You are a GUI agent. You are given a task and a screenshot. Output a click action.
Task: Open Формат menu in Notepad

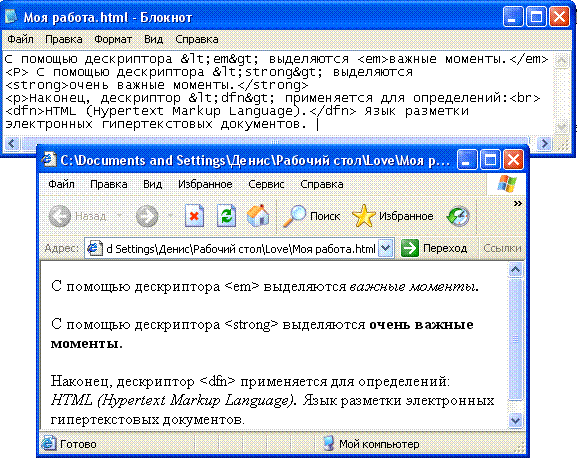(113, 39)
